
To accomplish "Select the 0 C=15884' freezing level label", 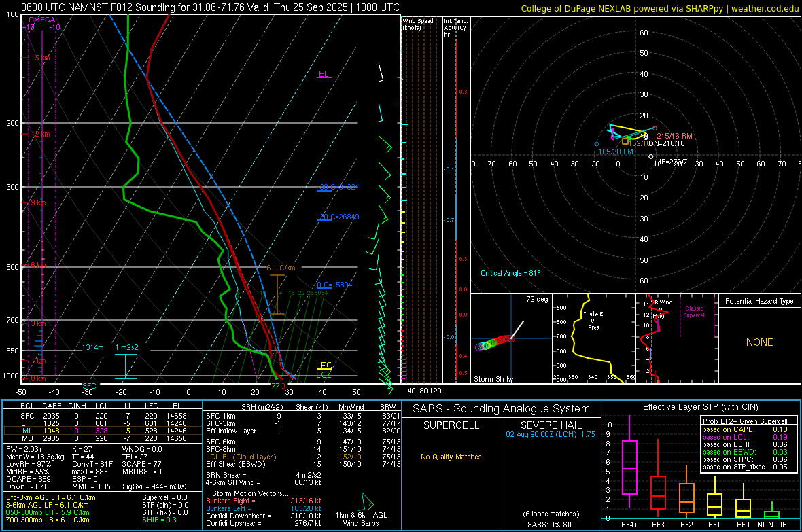I will tap(335, 285).
